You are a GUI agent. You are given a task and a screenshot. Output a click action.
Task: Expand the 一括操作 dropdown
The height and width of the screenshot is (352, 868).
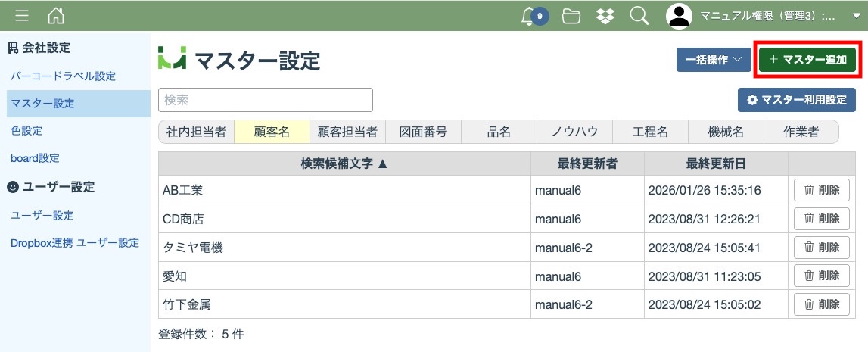pyautogui.click(x=713, y=60)
